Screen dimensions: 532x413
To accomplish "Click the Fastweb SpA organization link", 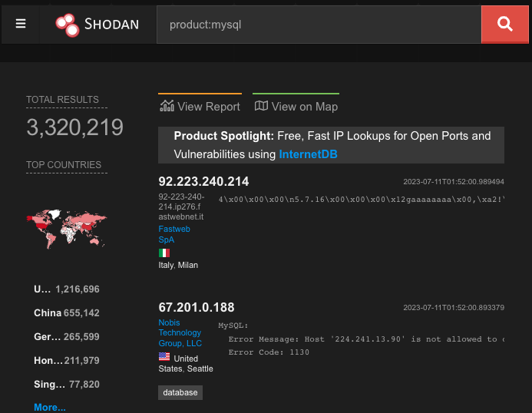I will 174,234.
